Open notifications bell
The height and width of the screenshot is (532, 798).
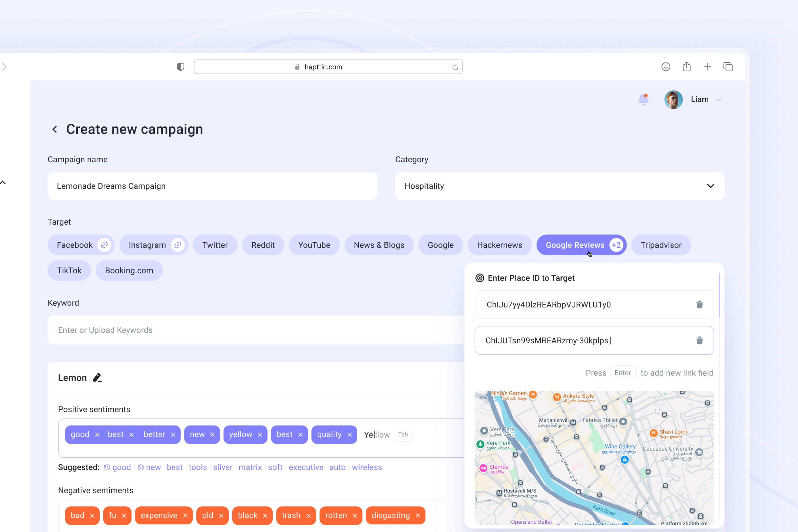[x=644, y=99]
